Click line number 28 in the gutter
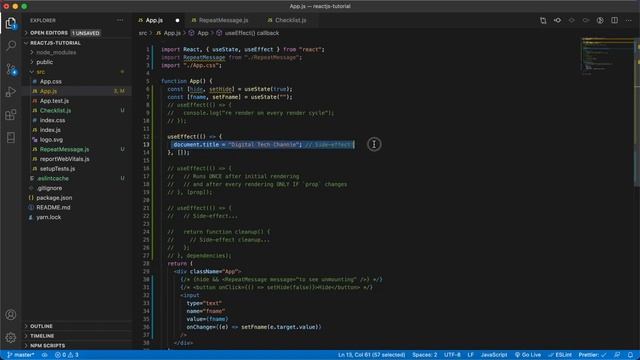This screenshot has width=640, height=360. (x=146, y=264)
